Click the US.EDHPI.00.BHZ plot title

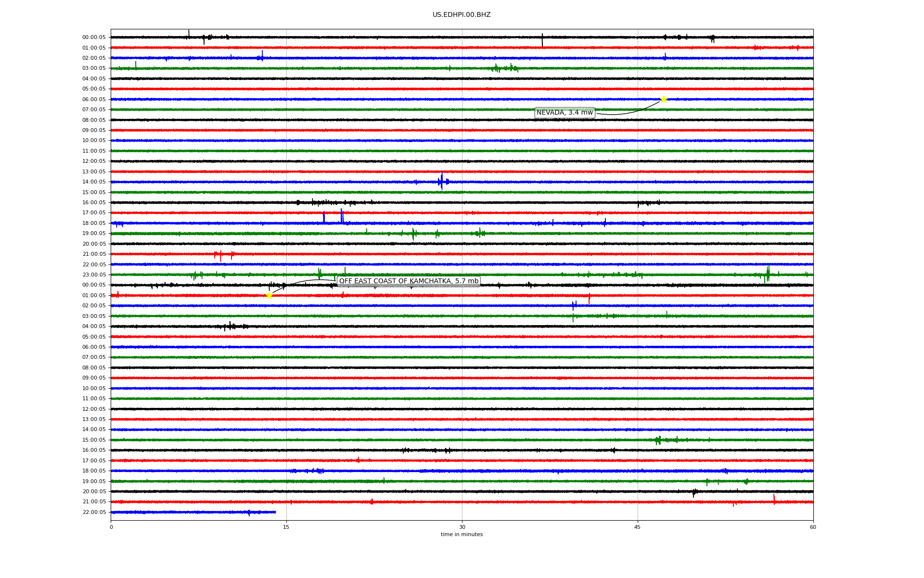tap(462, 15)
